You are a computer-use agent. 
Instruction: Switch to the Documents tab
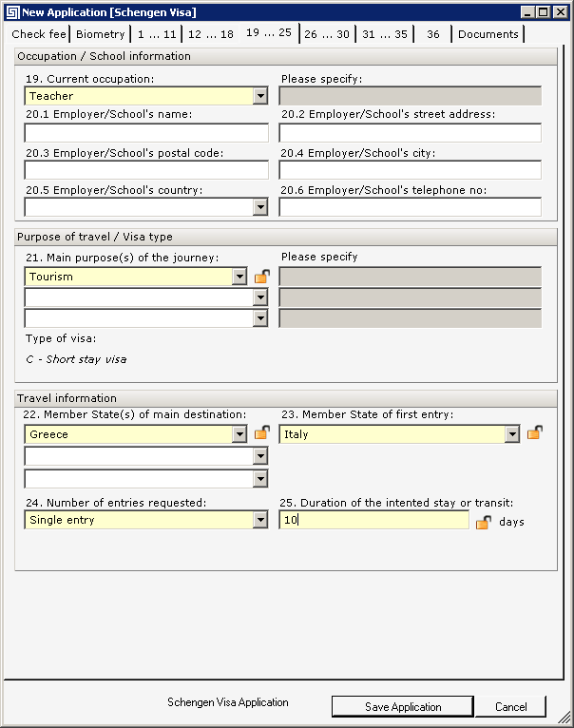[488, 34]
